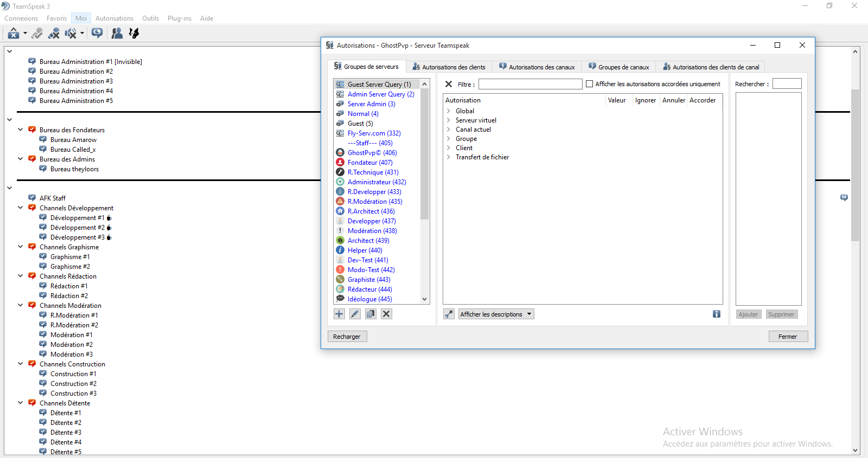Viewport: 868px width, 458px height.
Task: Expand the Transfert de fichier category
Action: (449, 157)
